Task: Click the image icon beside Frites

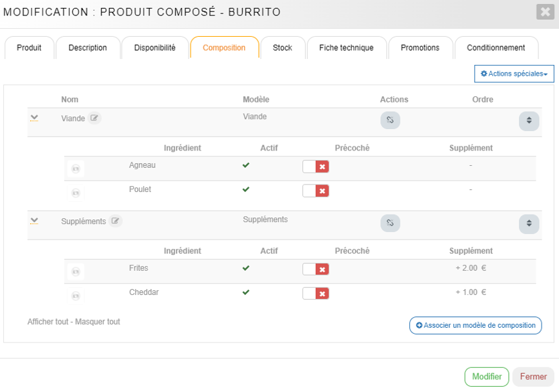Action: [x=76, y=272]
